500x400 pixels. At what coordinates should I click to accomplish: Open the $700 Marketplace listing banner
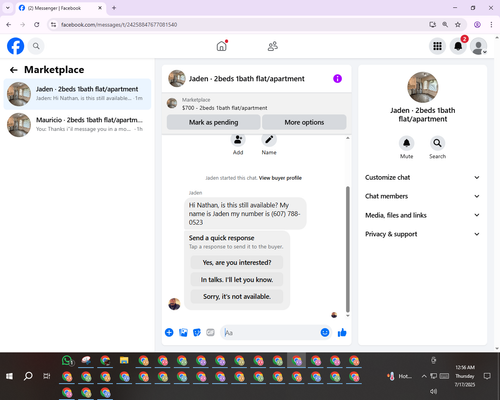[x=256, y=104]
